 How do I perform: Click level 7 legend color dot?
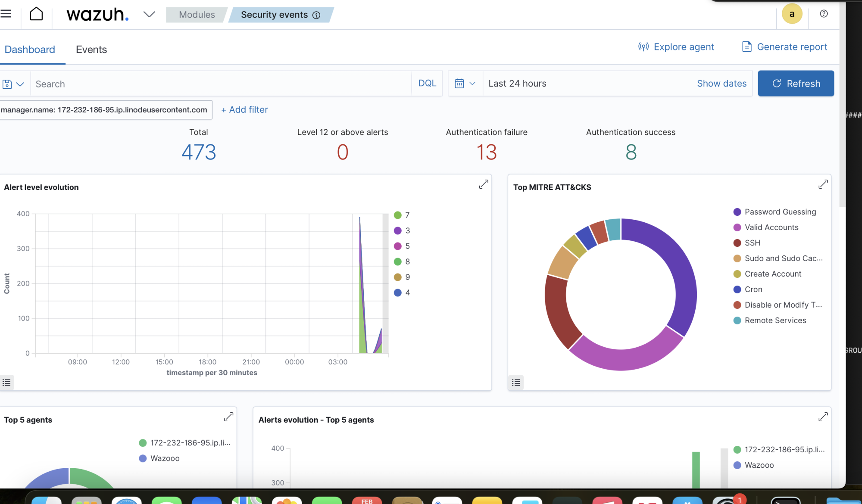coord(397,215)
